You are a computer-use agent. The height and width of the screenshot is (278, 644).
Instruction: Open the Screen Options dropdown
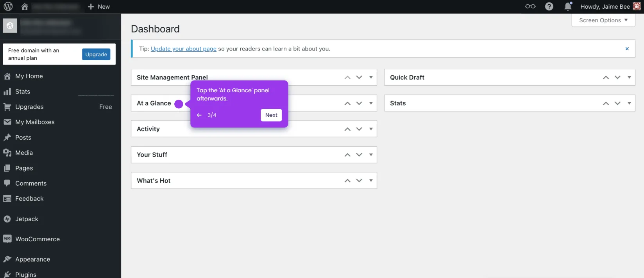click(603, 20)
